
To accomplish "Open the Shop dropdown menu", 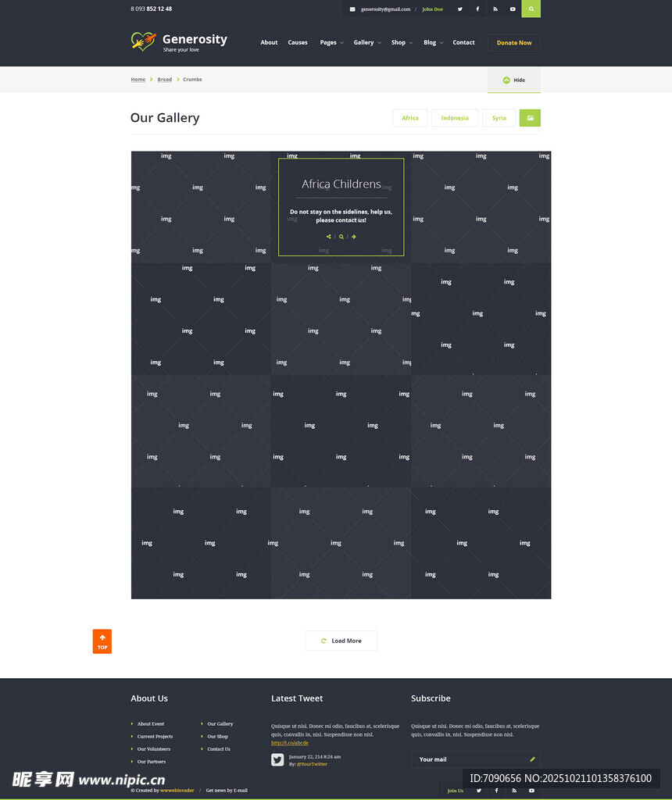I will tap(402, 43).
